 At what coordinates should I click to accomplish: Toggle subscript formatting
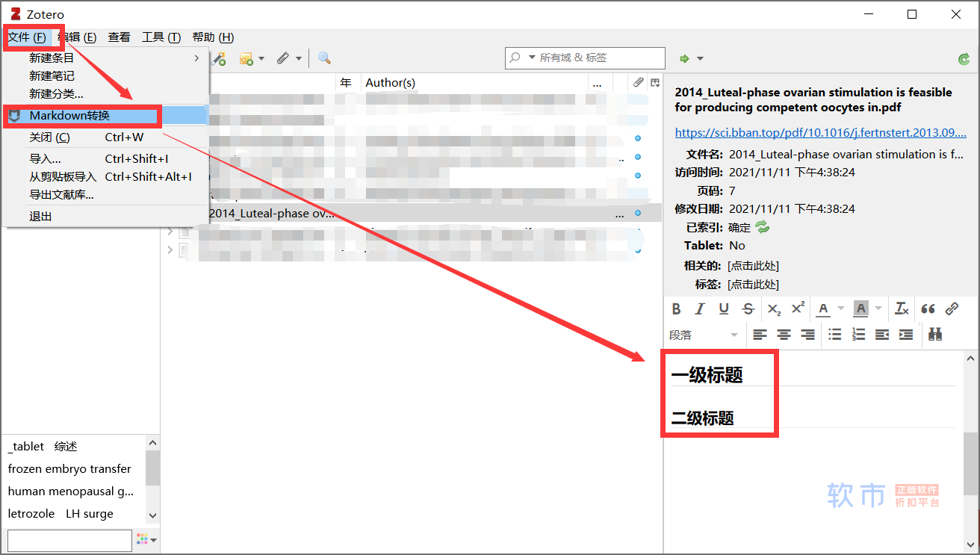[774, 308]
